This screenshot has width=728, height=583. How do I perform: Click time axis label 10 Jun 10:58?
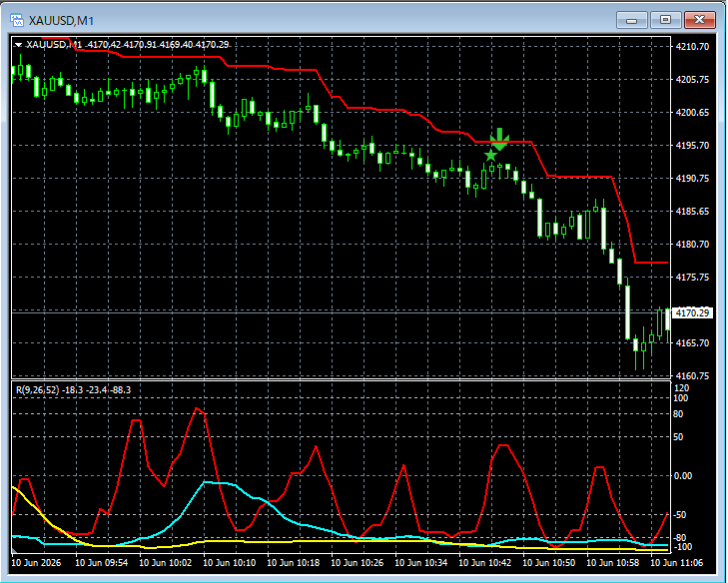(613, 563)
